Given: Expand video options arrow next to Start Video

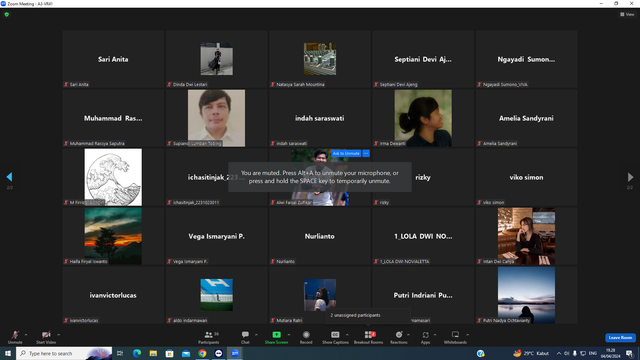Looking at the screenshot, I should point(58,335).
